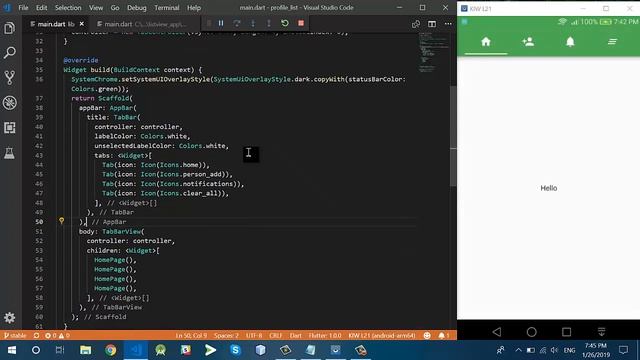The width and height of the screenshot is (640, 360).
Task: Tap hide navigation bar arrow icon
Action: pyautogui.click(x=601, y=332)
